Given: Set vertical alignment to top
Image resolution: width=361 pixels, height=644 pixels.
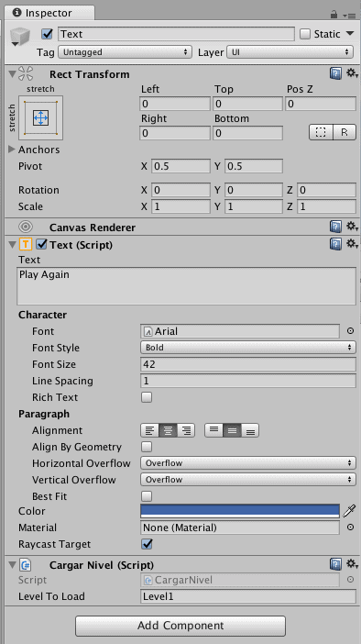Looking at the screenshot, I should [213, 430].
